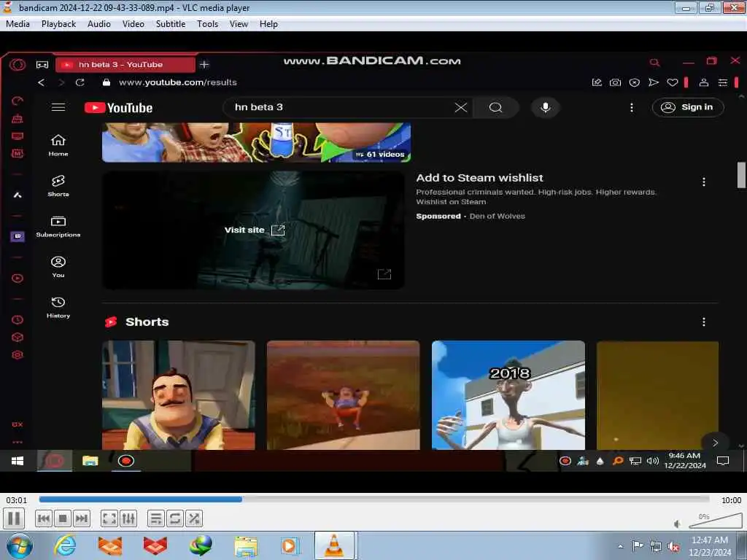The image size is (747, 560).
Task: Select VLC cone icon on taskbar
Action: 334,545
